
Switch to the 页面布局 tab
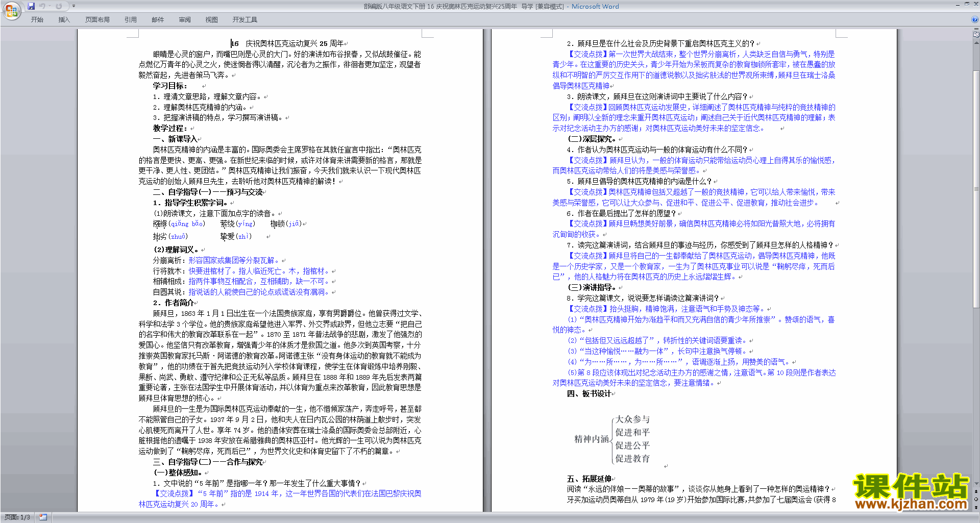pos(97,20)
